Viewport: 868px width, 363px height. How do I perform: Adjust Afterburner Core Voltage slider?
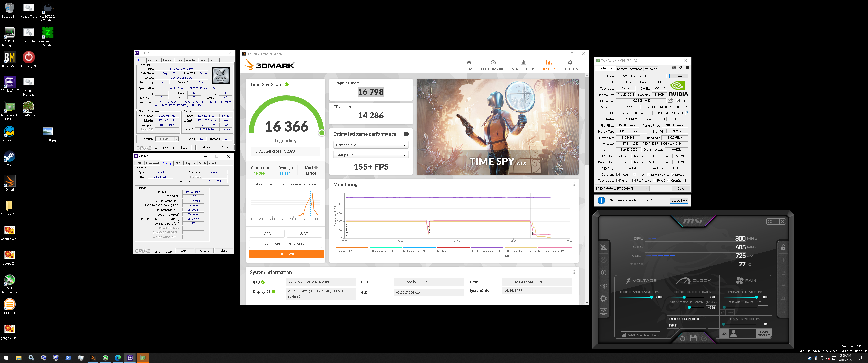click(x=636, y=297)
